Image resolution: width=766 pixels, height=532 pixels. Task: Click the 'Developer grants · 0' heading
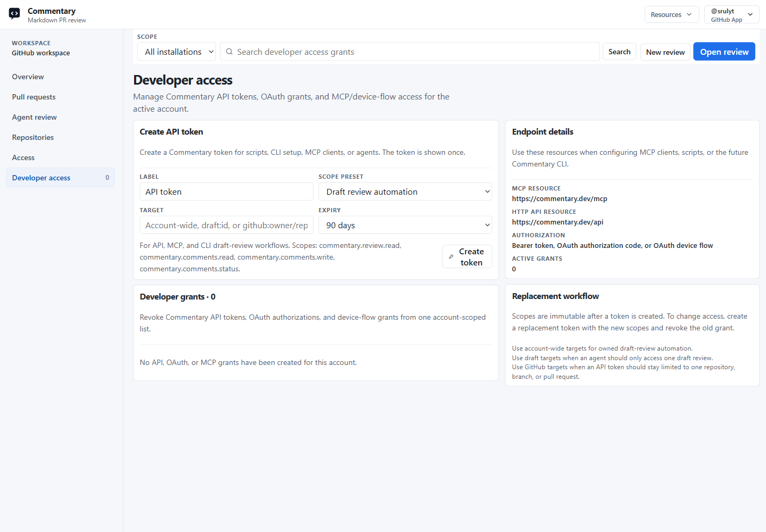[x=178, y=296]
